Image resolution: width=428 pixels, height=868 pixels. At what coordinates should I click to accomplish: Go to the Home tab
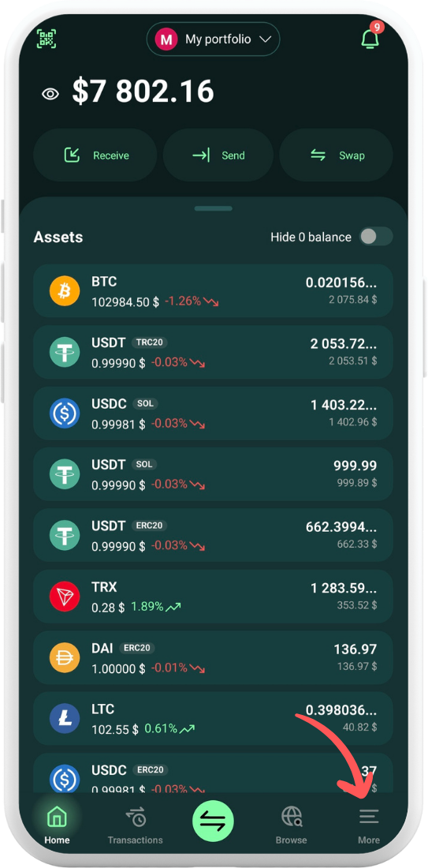[x=57, y=825]
